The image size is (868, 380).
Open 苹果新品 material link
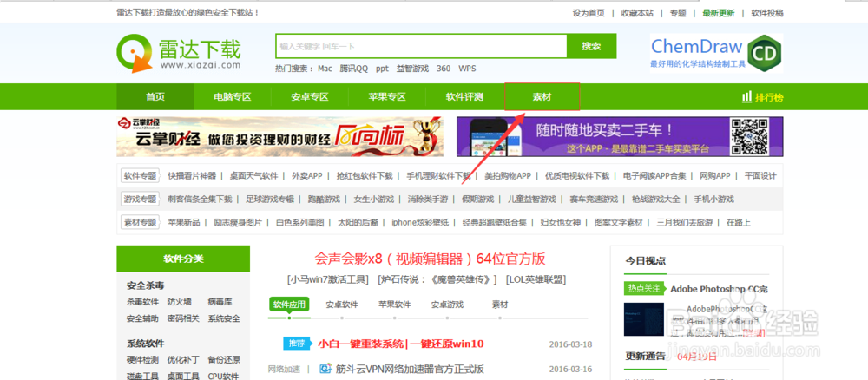point(184,222)
